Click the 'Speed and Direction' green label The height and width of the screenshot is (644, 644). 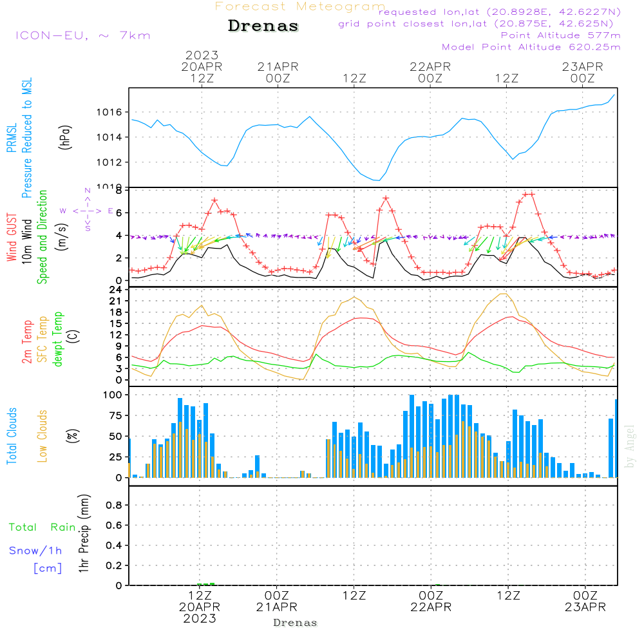click(42, 237)
